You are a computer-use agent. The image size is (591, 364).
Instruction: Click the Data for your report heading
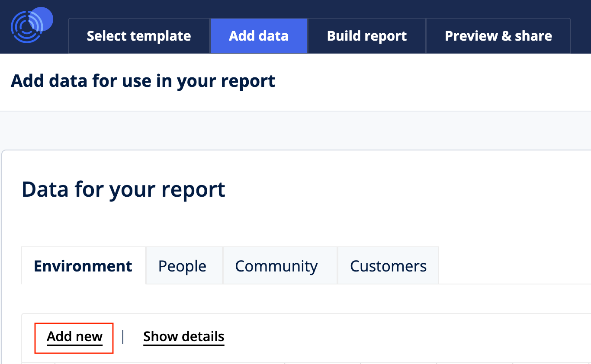(123, 189)
